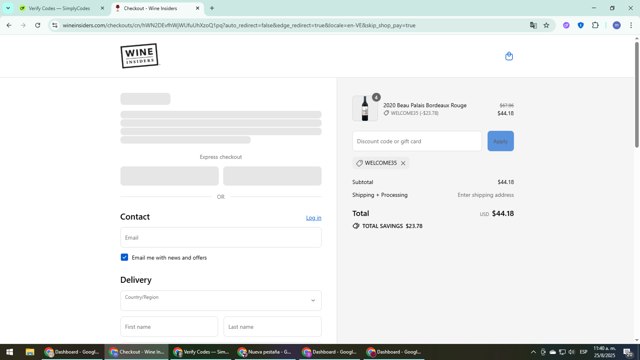Click the First name field

tap(169, 327)
